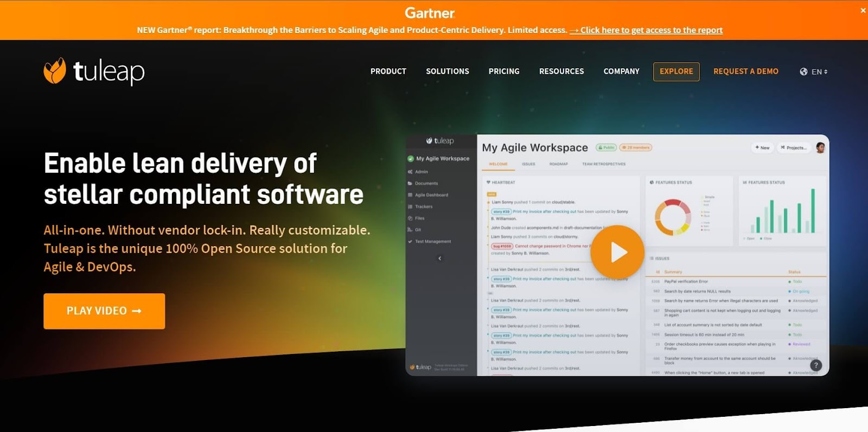Open the Team Retrospectives tab in preview
This screenshot has width=868, height=432.
click(x=604, y=164)
